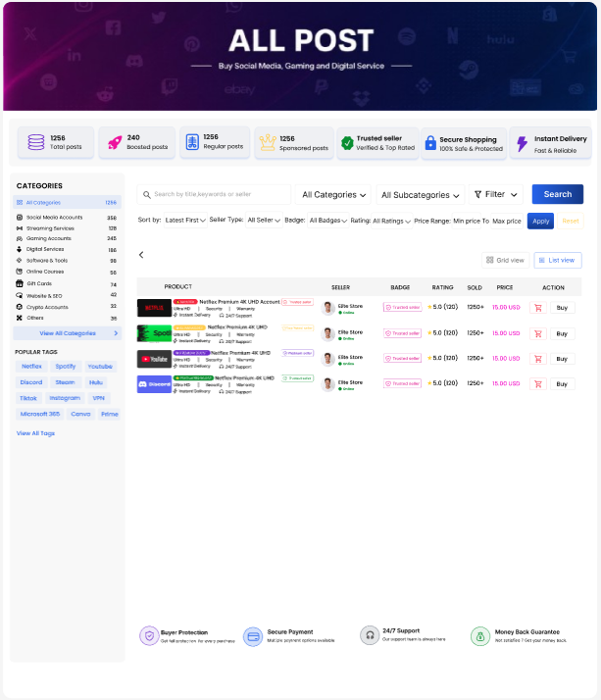Viewport: 601px width, 700px height.
Task: Select Software & Tools category
Action: click(67, 260)
